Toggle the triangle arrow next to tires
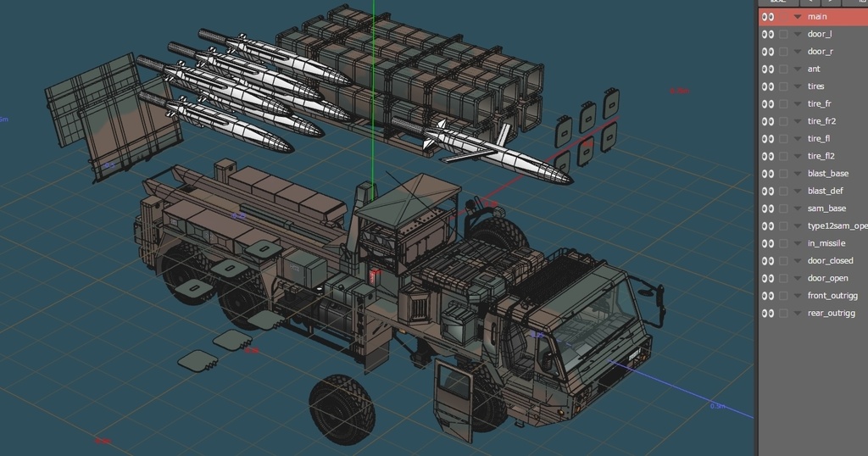Viewport: 868px width, 456px height. [798, 86]
